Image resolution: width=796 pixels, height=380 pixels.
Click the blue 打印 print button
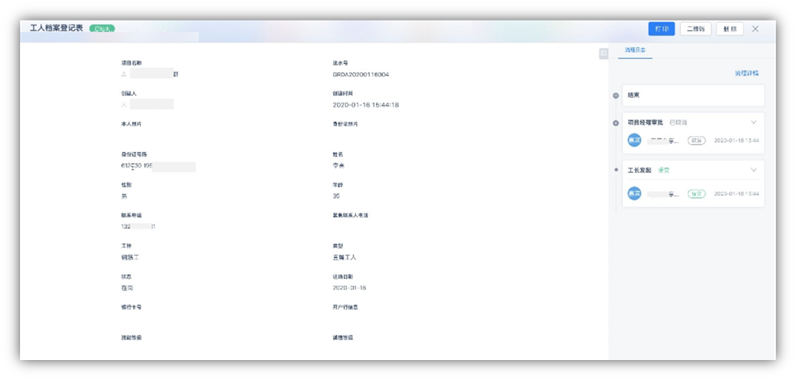click(661, 29)
